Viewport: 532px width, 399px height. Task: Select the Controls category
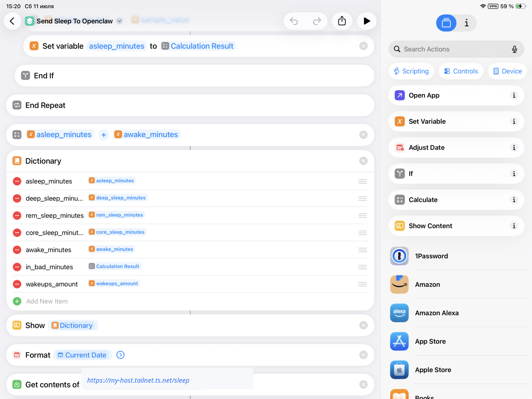tap(461, 71)
